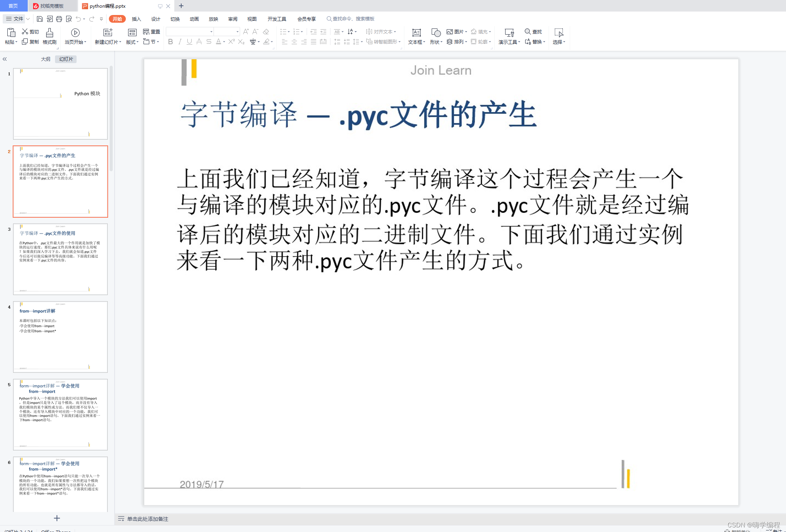Click the Decrease Indent icon
Image resolution: width=786 pixels, height=532 pixels.
314,32
